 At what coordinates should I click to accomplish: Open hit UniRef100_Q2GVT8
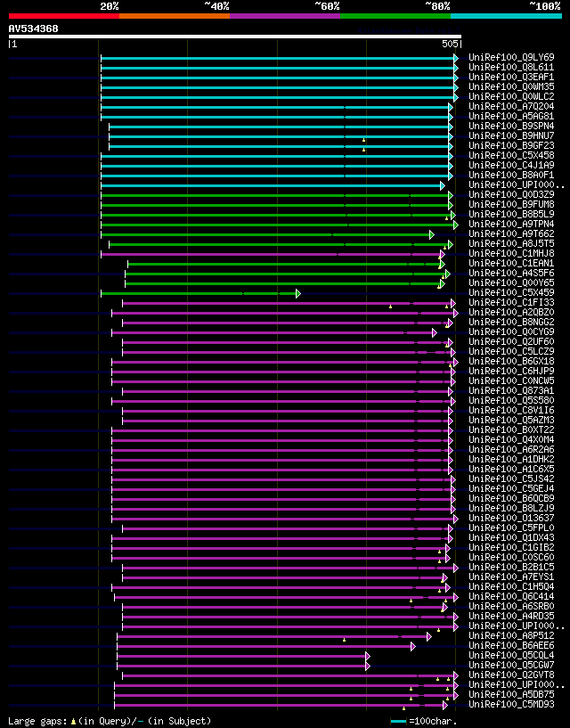[511, 675]
